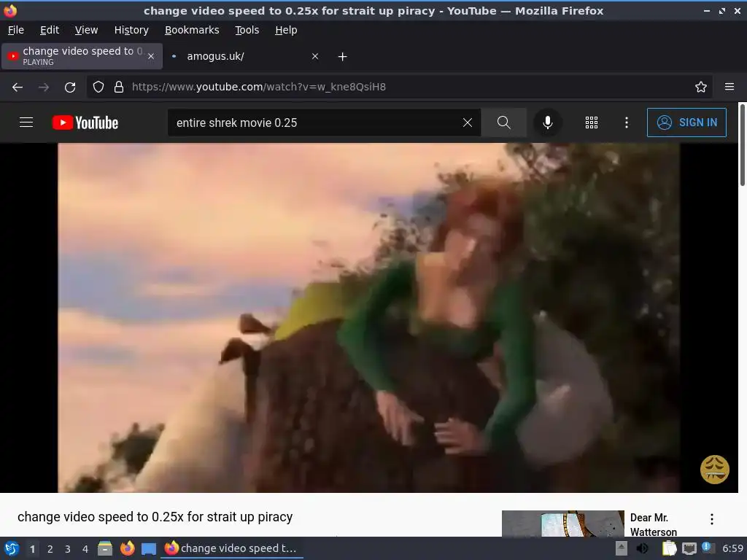Click the YouTube search magnifier button
This screenshot has height=560, width=747.
pos(503,122)
